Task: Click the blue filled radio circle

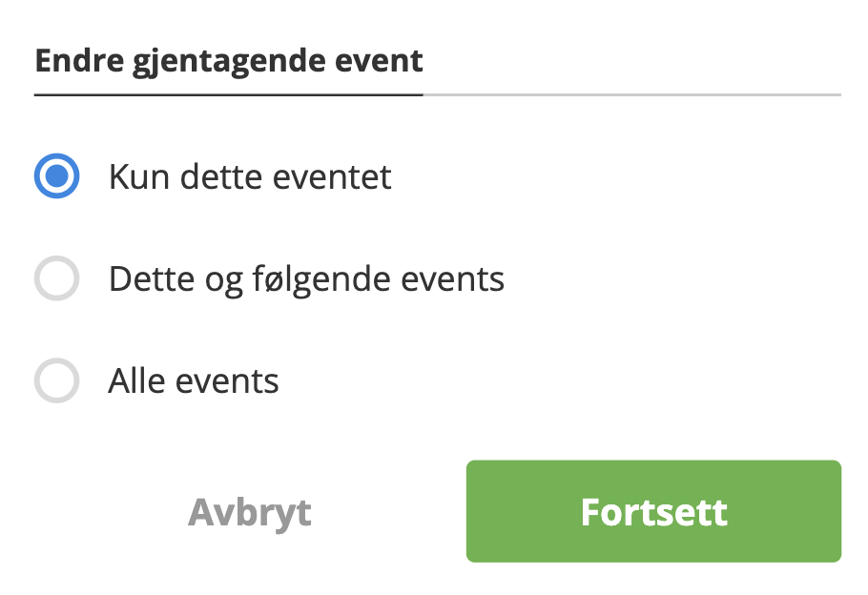Action: click(56, 177)
